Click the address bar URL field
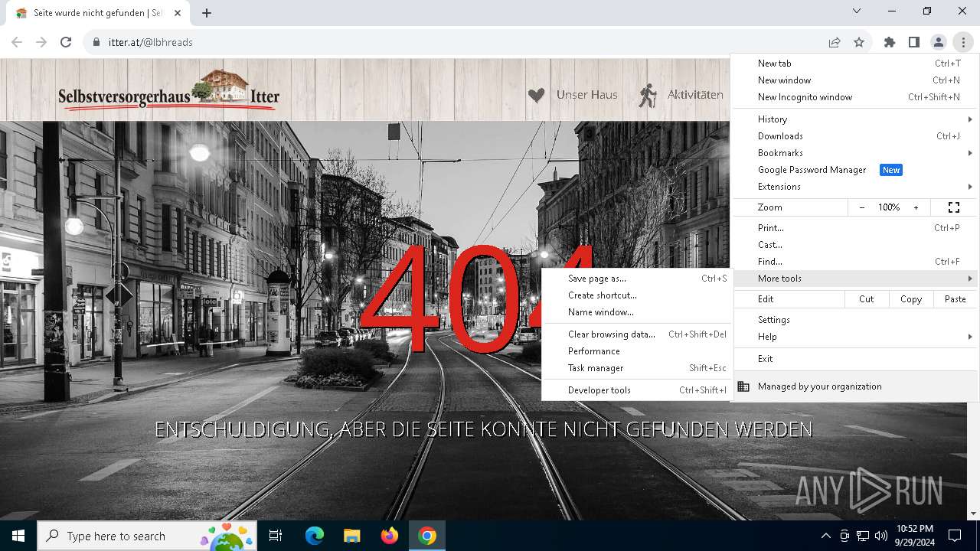 [x=459, y=42]
